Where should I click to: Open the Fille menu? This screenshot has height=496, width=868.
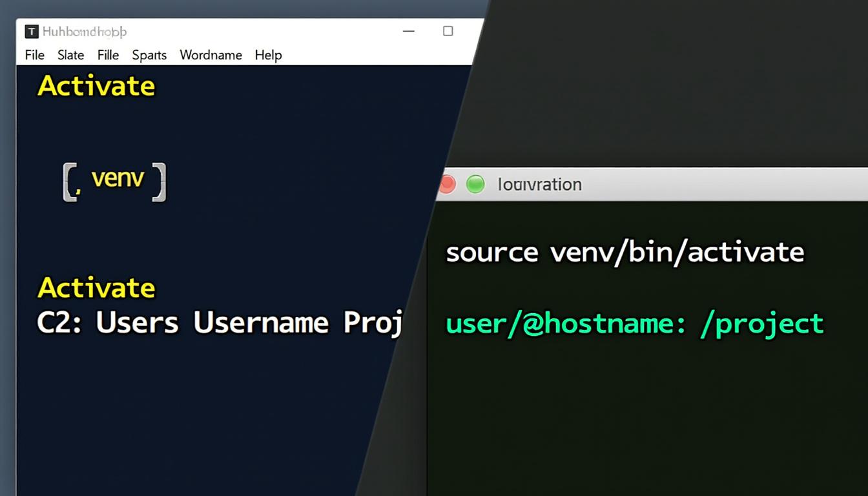pos(108,56)
